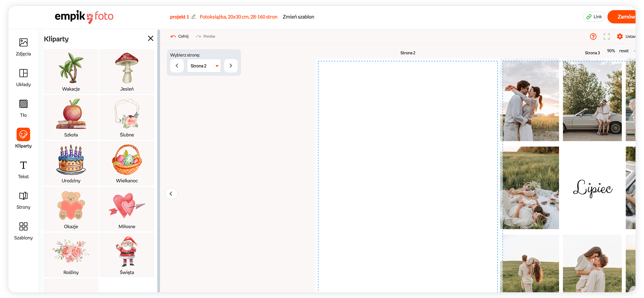The height and width of the screenshot is (298, 644).
Task: Go to next page with right chevron
Action: coord(231,66)
